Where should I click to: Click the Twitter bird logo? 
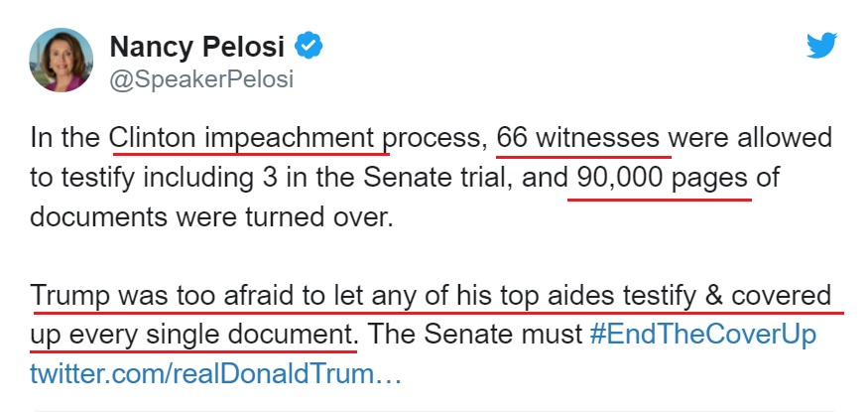click(x=822, y=46)
